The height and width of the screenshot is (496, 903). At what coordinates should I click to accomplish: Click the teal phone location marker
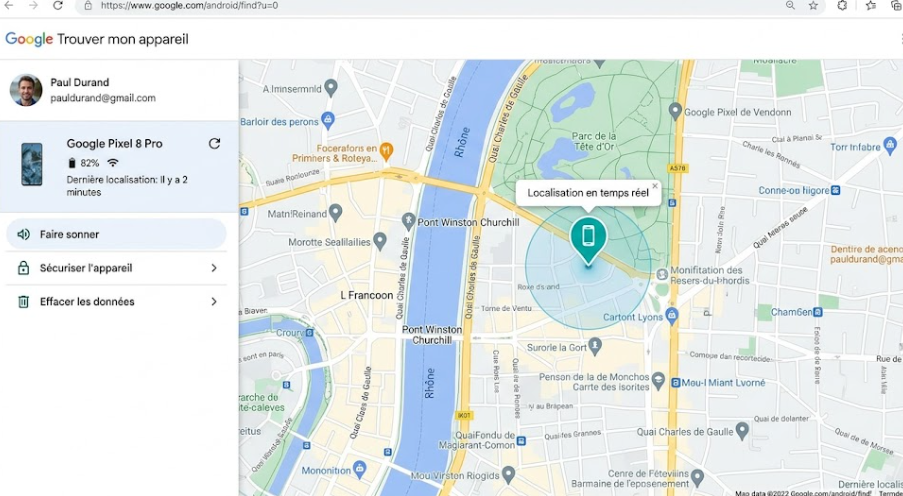588,240
